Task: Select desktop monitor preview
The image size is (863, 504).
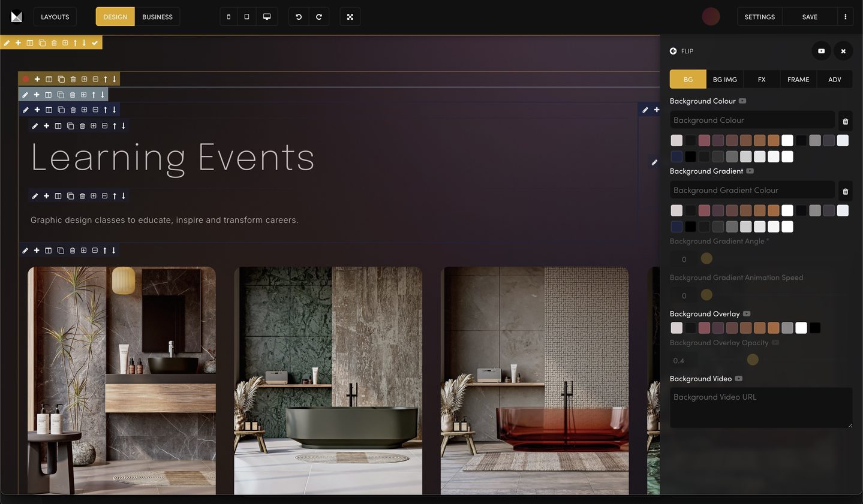Action: [x=267, y=17]
